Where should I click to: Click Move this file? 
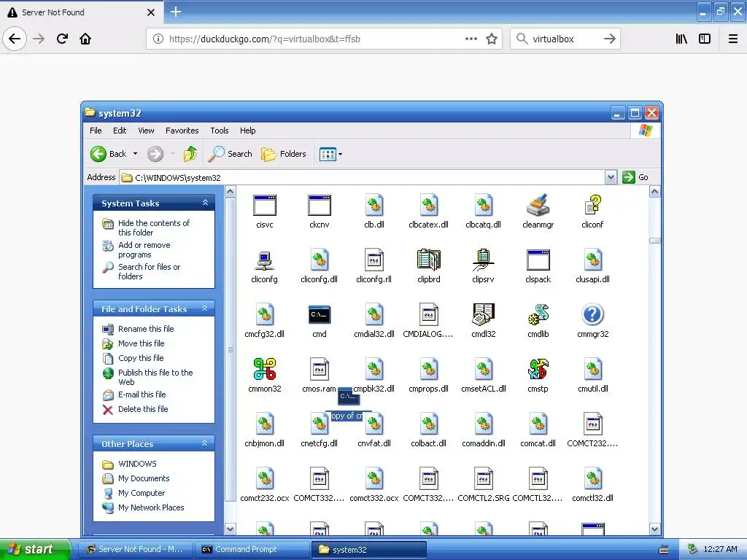pyautogui.click(x=141, y=343)
